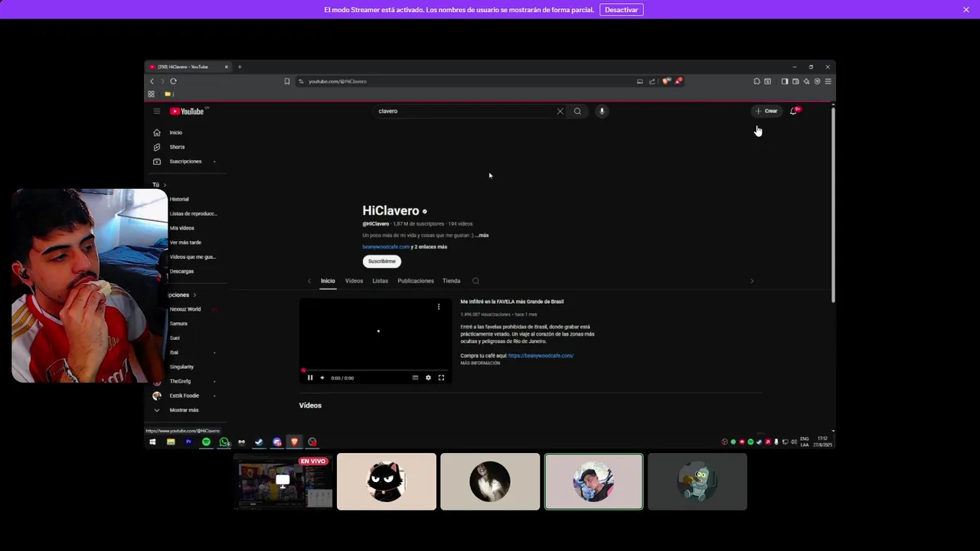Activate voice search microphone

click(602, 111)
